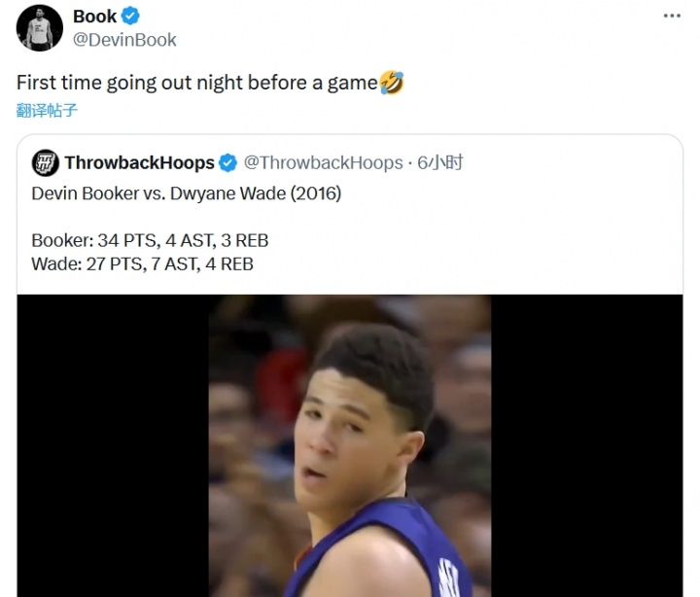Open the more options ellipsis menu
This screenshot has width=700, height=597.
coord(672,17)
